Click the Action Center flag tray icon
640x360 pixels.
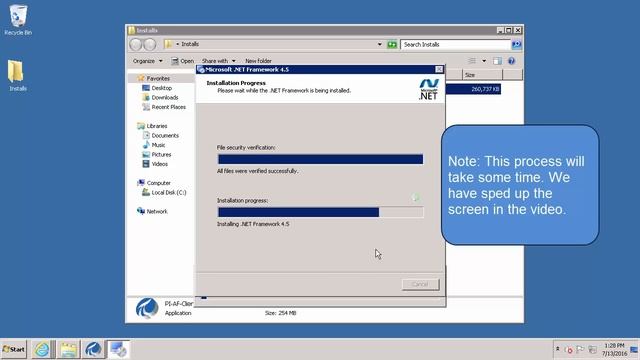[x=580, y=349]
